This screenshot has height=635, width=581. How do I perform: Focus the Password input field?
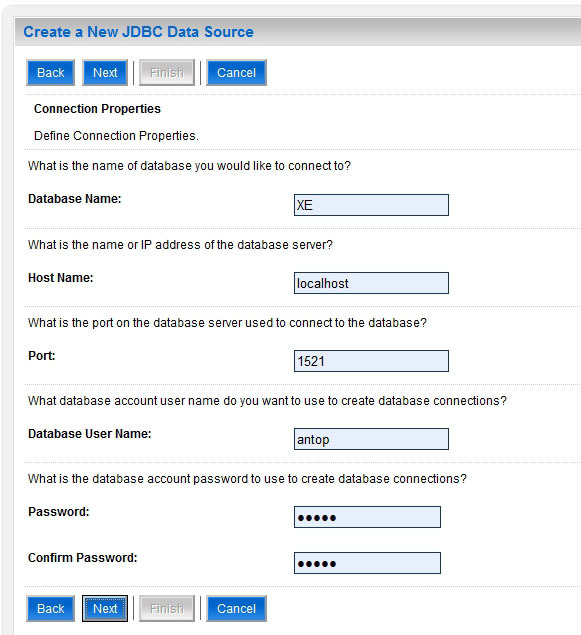[x=367, y=517]
